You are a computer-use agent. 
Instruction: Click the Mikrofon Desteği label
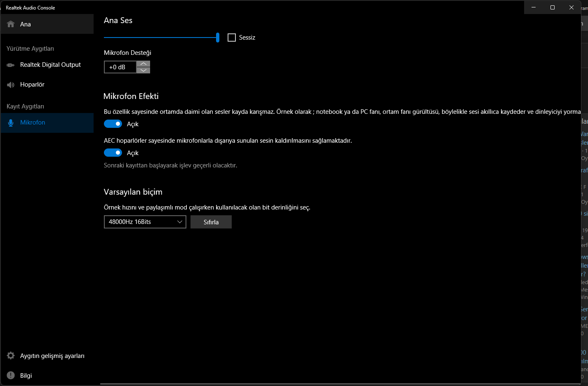pyautogui.click(x=127, y=53)
